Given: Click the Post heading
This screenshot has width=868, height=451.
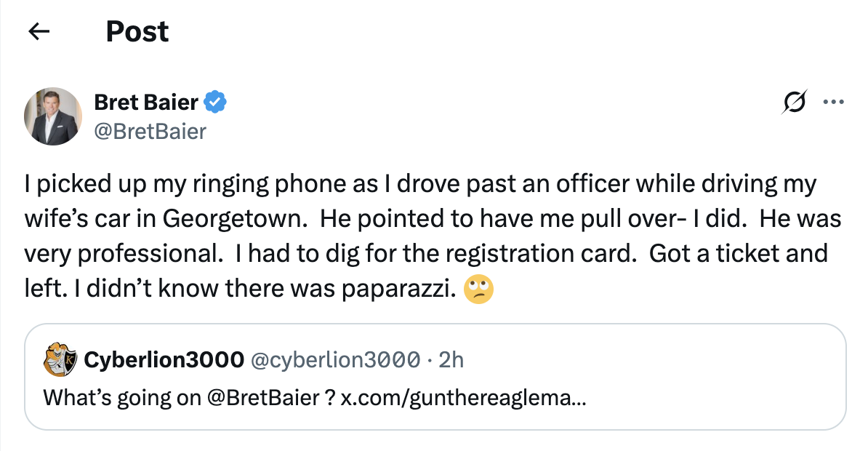Looking at the screenshot, I should coord(137,31).
